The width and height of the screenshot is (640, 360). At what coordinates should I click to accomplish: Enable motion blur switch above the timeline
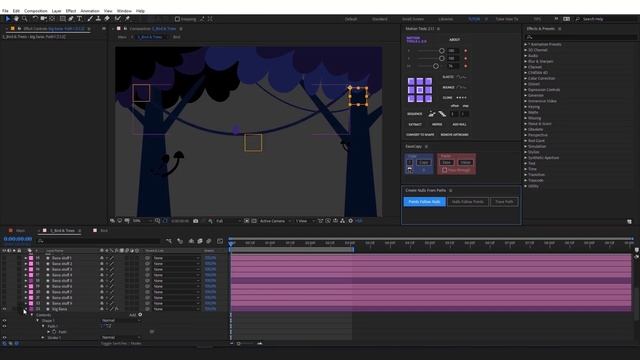tap(209, 241)
